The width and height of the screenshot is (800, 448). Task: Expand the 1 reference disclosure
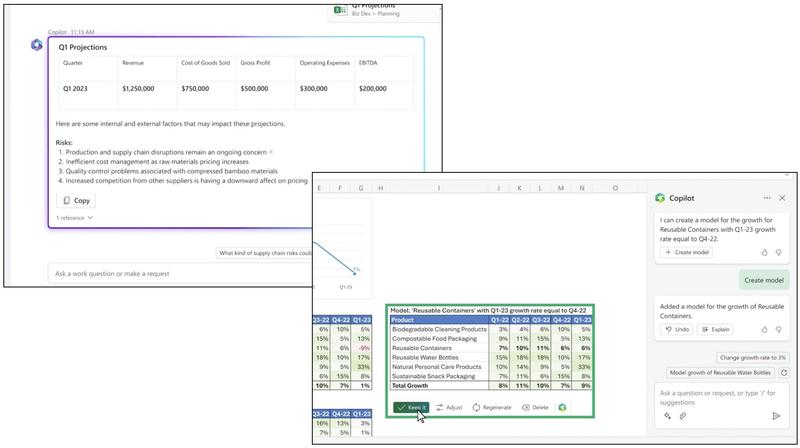coord(74,218)
